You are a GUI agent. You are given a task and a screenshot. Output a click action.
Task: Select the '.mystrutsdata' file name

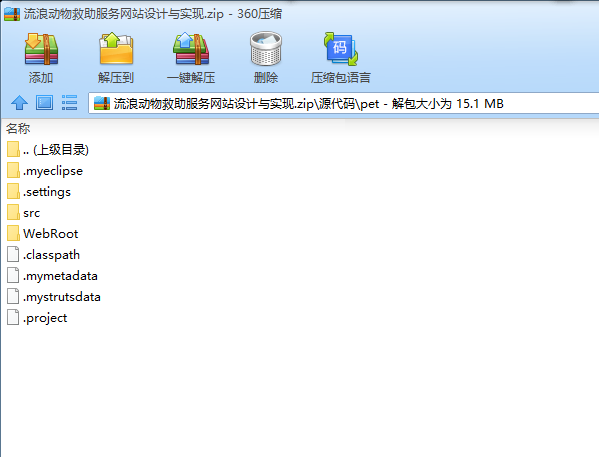(62, 297)
